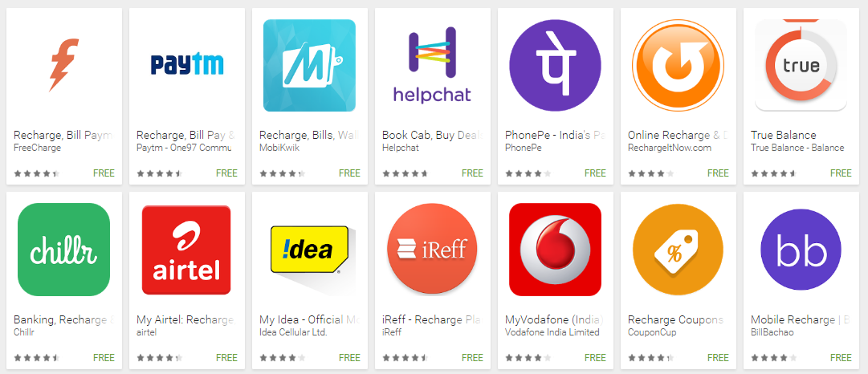Click the purple bb BillBachao icon

click(801, 250)
